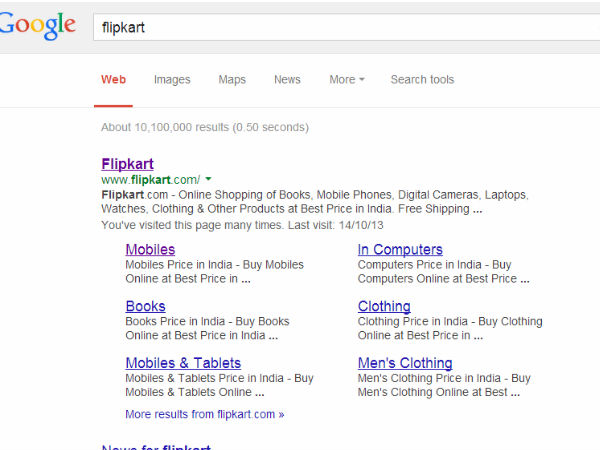Click the Google logo
This screenshot has height=450, width=600.
37,25
